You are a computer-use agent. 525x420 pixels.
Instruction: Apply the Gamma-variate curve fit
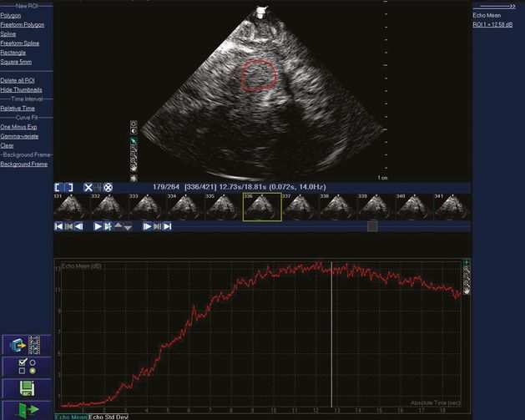tap(18, 136)
